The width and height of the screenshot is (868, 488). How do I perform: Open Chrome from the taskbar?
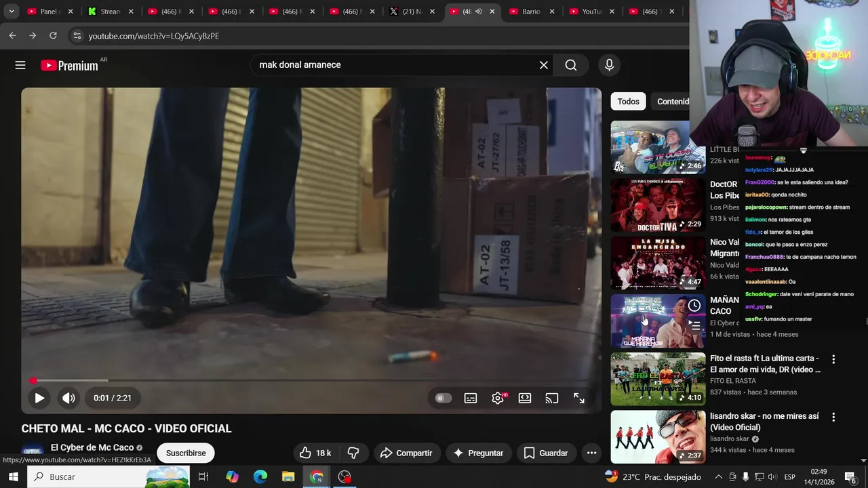pyautogui.click(x=317, y=476)
